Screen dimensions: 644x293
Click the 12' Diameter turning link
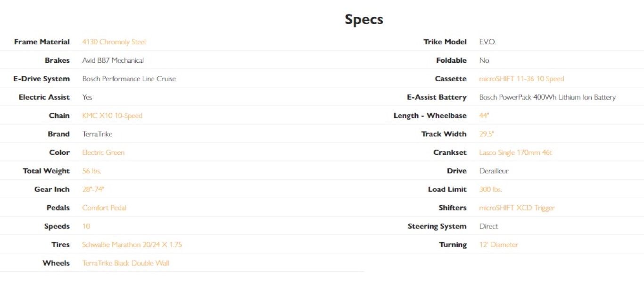pos(498,244)
